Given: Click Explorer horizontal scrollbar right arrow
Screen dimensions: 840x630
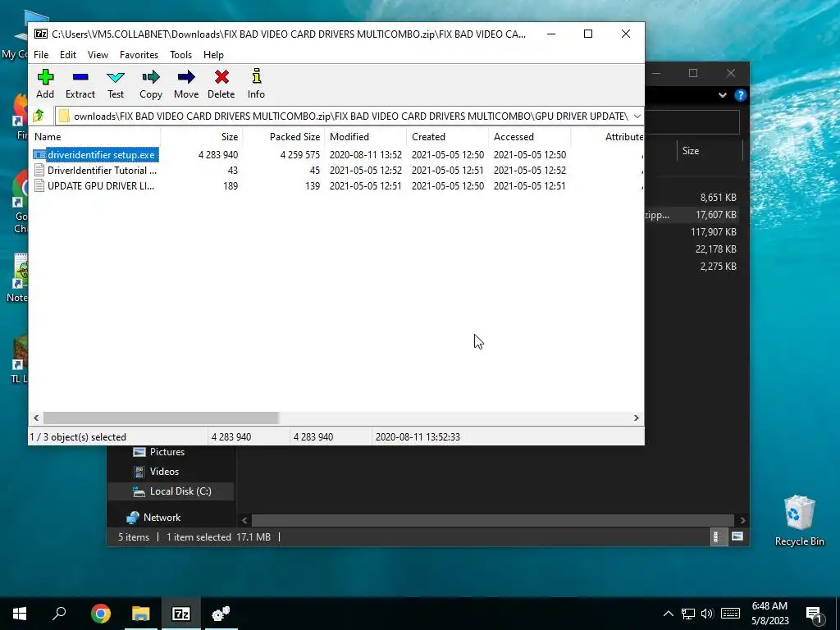Looking at the screenshot, I should pyautogui.click(x=742, y=520).
